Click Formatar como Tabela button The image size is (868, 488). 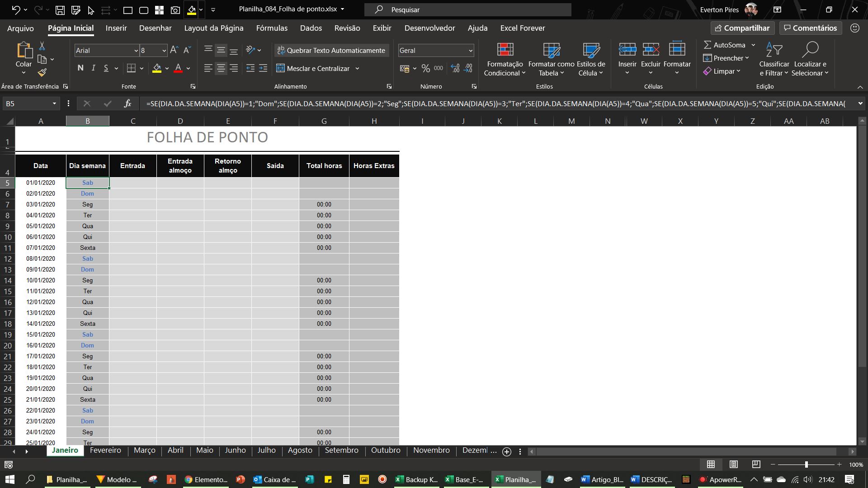tap(551, 59)
